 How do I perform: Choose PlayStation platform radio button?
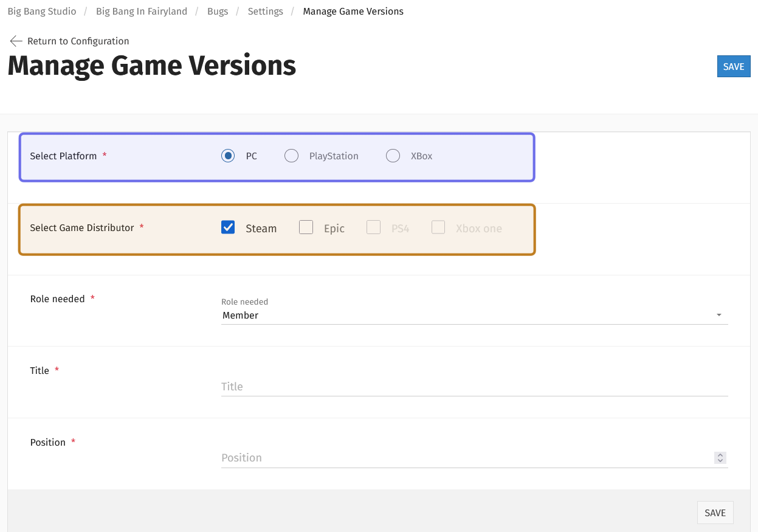(292, 156)
